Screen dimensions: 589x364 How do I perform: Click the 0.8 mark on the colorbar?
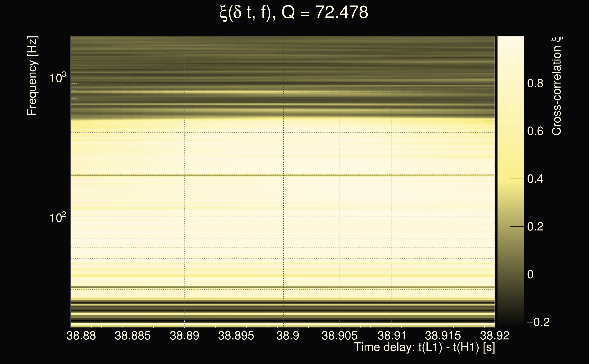coord(535,83)
